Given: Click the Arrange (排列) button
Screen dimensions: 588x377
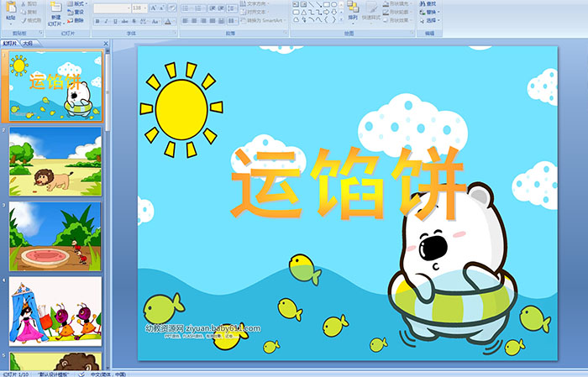Looking at the screenshot, I should tap(353, 11).
